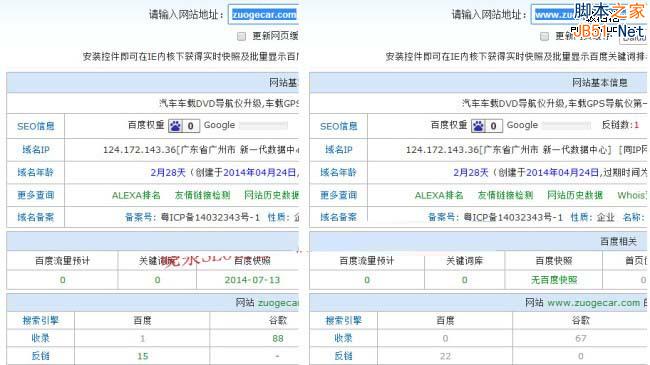Click Baidu weight value 0 on right

[493, 126]
